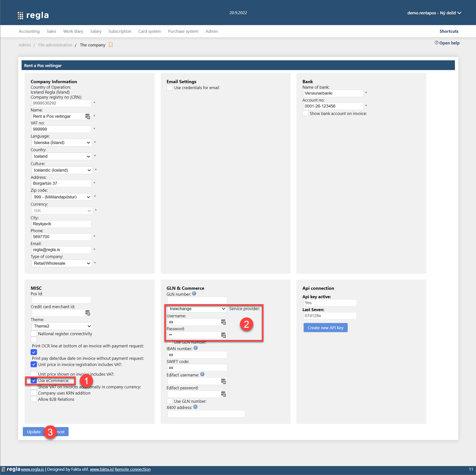The width and height of the screenshot is (476, 475).
Task: Click the keypad icon beside the Name field
Action: [x=87, y=116]
